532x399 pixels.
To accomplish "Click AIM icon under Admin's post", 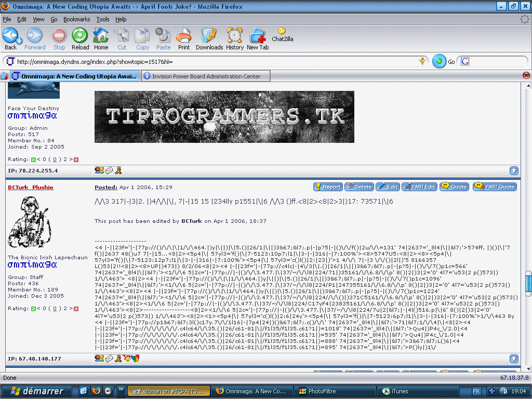I will (x=118, y=170).
